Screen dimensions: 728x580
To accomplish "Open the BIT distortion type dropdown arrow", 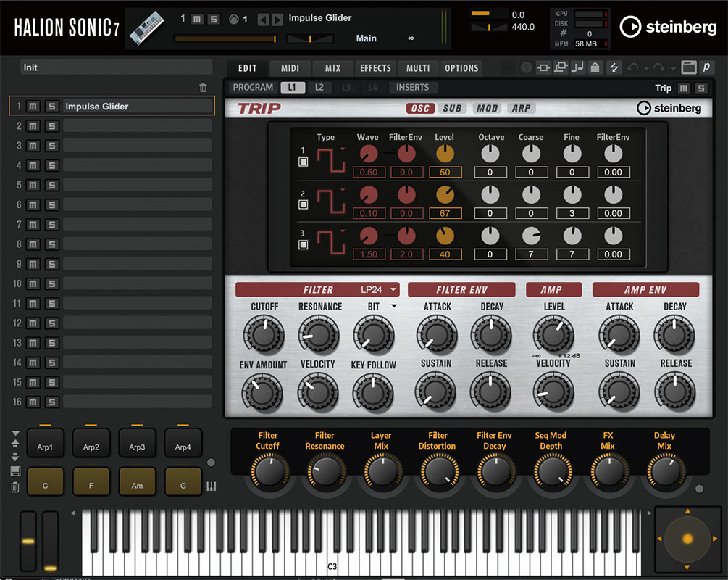I will pyautogui.click(x=394, y=306).
